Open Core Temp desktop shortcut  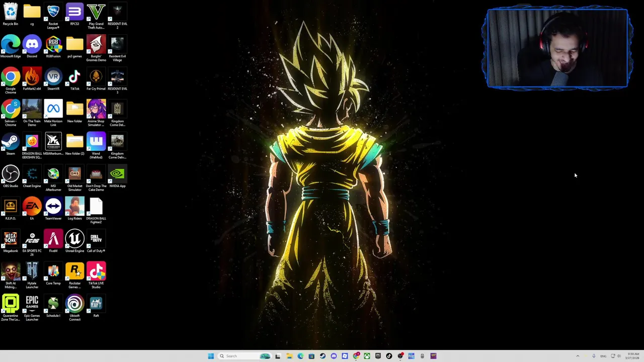coord(53,274)
